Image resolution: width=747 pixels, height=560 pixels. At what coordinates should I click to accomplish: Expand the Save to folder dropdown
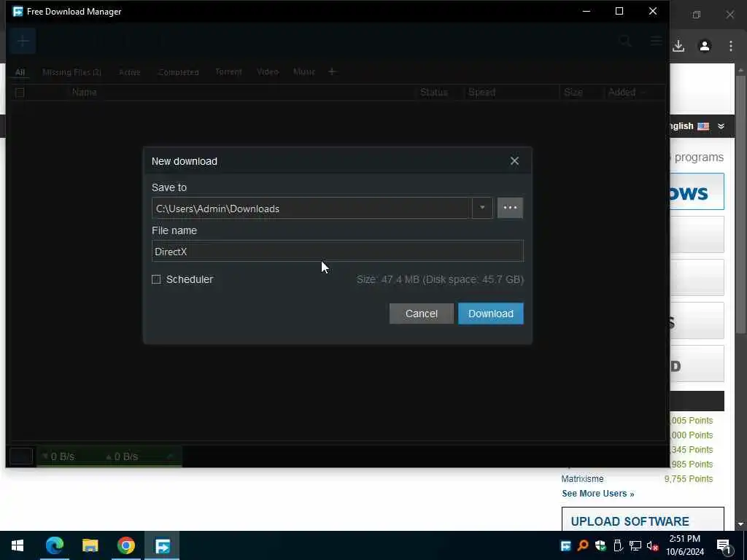482,208
